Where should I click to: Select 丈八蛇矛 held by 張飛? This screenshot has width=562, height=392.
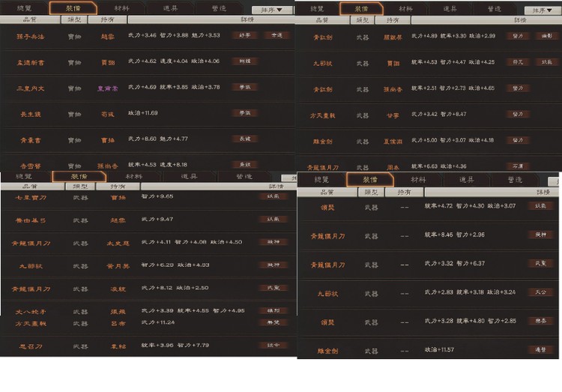pos(31,312)
